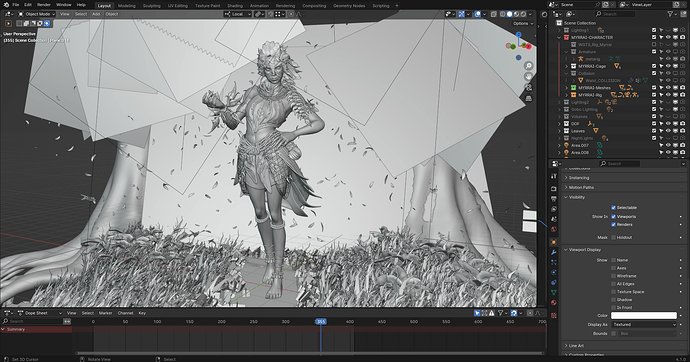The image size is (690, 362).
Task: Click the white object Color swatch
Action: point(644,315)
